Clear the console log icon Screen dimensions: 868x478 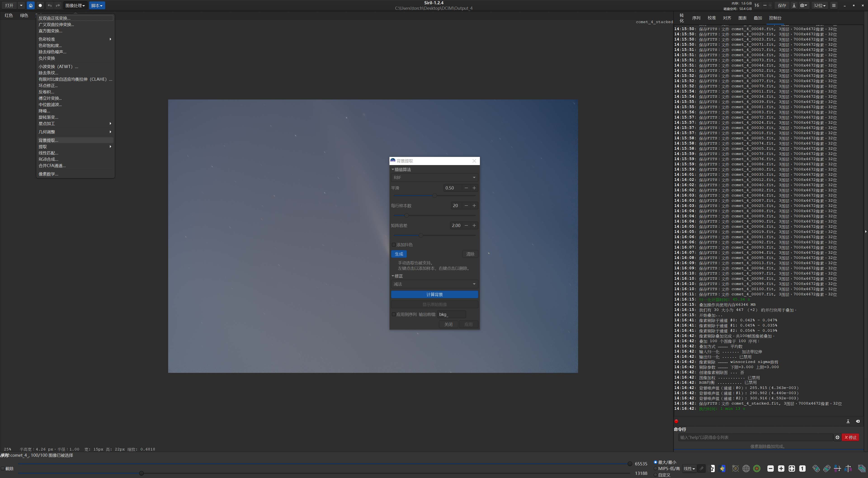858,421
